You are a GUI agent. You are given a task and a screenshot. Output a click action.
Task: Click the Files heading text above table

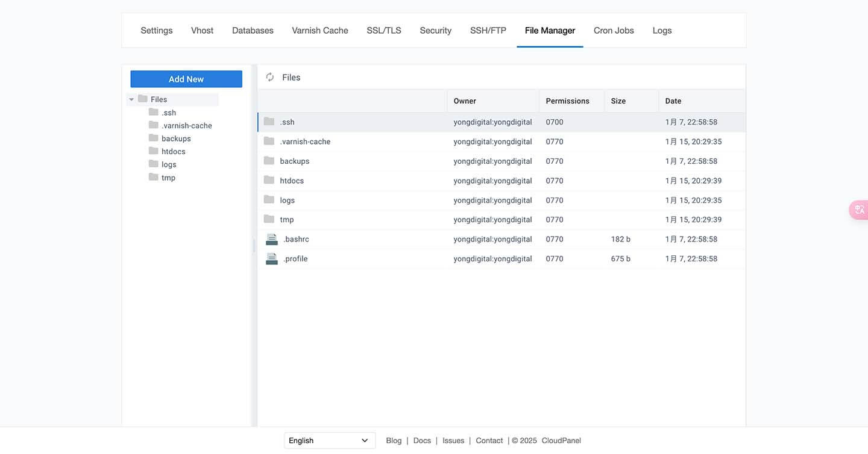click(291, 77)
